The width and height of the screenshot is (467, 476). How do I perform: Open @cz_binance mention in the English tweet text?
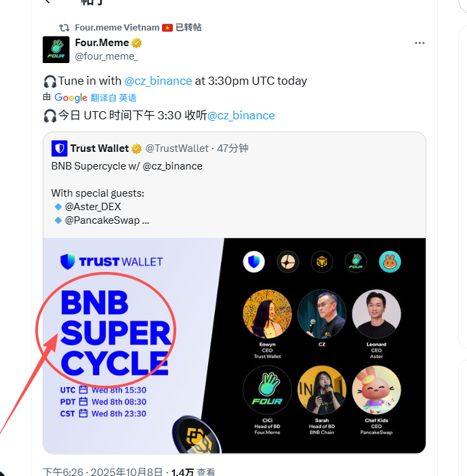coord(158,81)
